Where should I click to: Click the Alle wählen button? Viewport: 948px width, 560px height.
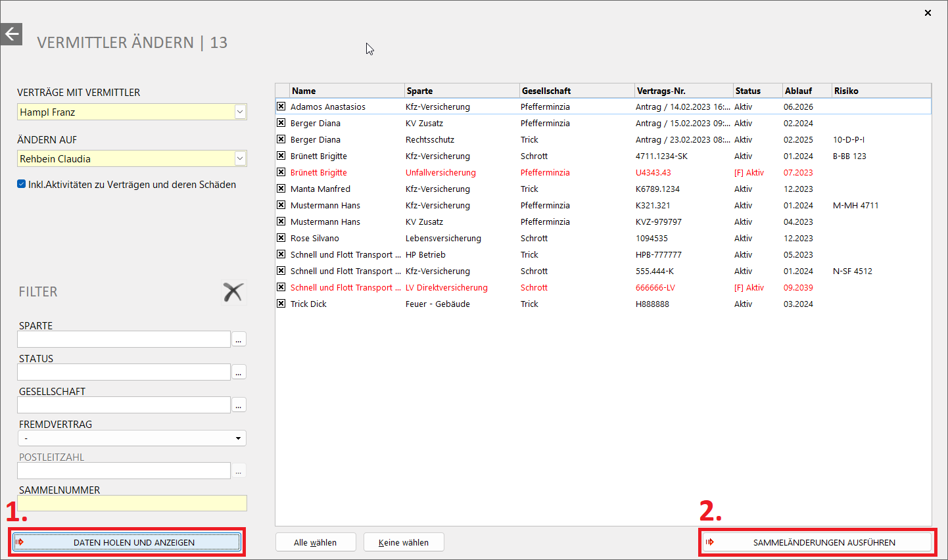pyautogui.click(x=315, y=542)
